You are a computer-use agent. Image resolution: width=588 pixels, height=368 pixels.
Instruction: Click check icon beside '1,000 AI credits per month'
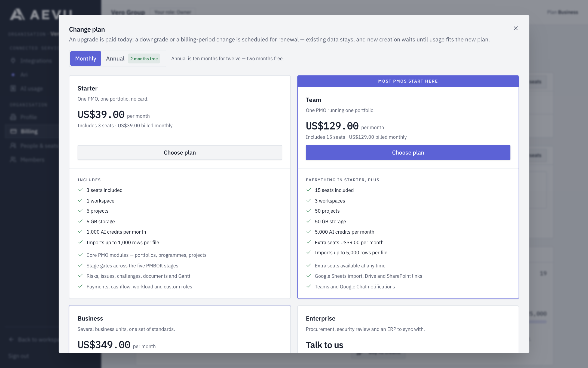tap(80, 232)
